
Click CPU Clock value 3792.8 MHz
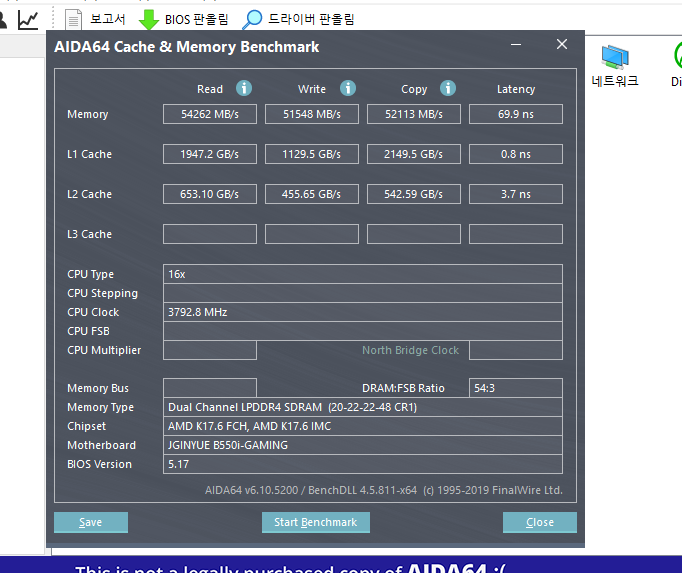[x=363, y=312]
